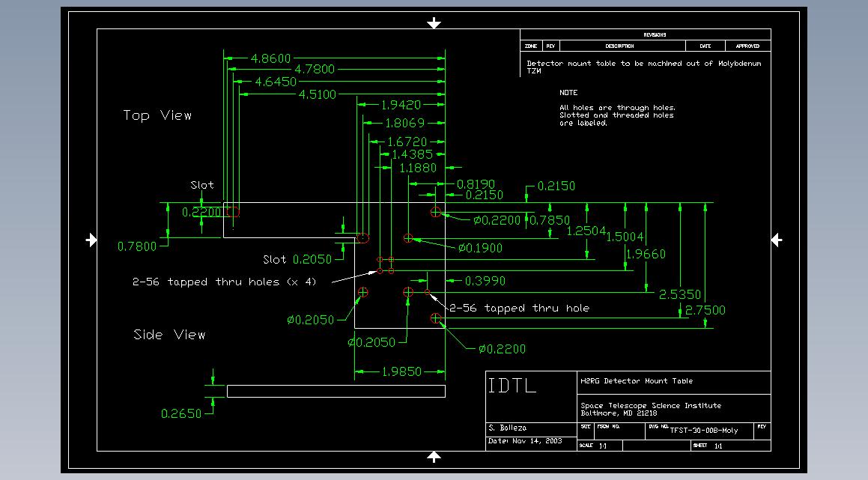Viewport: 868px width, 480px height.
Task: Select the REVISIONS table header
Action: click(x=654, y=34)
